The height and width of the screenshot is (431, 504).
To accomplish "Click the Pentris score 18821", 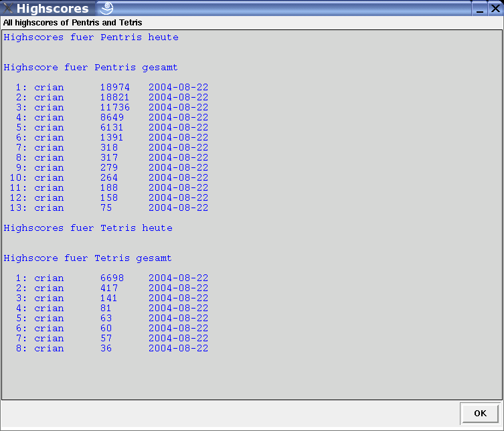I will (114, 98).
